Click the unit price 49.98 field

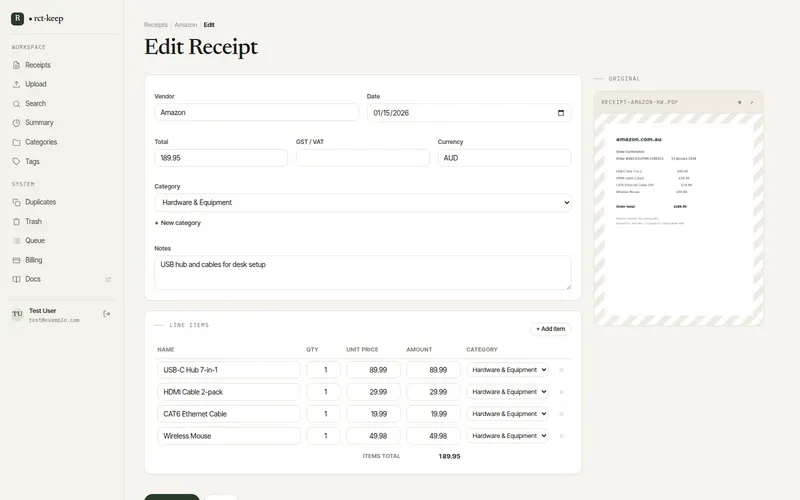pos(373,436)
